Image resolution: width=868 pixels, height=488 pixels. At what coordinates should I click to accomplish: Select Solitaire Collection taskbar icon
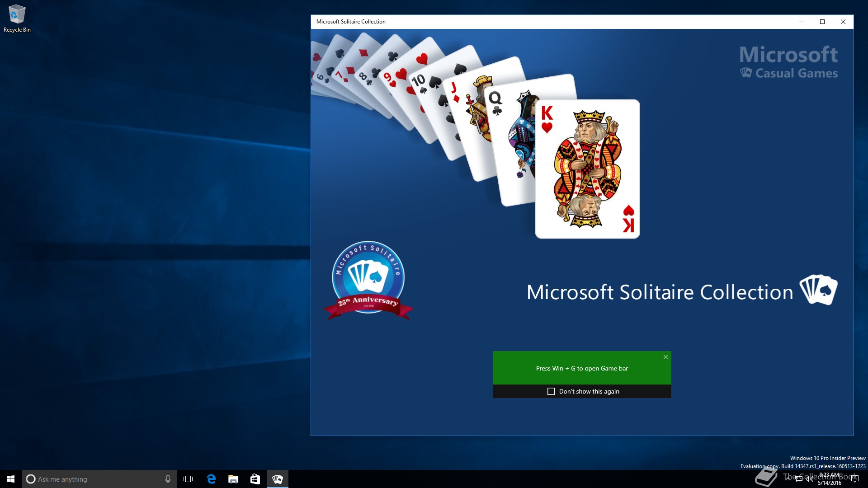277,479
